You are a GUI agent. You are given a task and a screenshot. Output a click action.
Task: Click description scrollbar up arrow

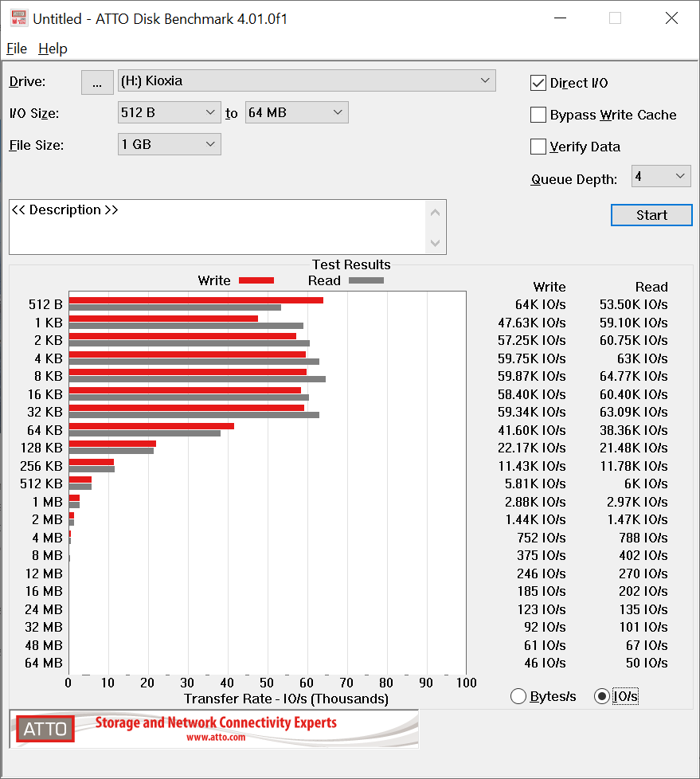(435, 213)
